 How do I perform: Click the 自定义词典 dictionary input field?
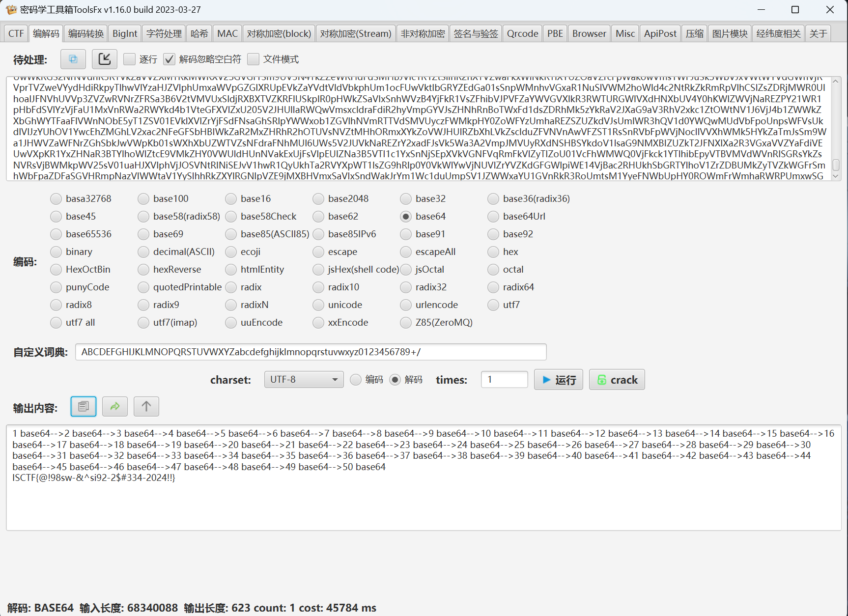(x=311, y=352)
